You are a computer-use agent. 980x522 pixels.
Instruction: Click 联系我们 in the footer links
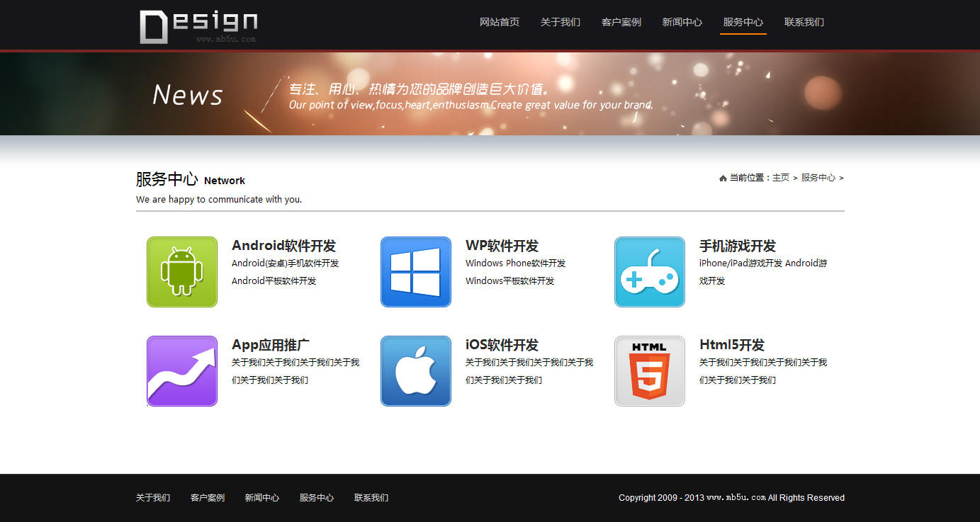pos(371,498)
